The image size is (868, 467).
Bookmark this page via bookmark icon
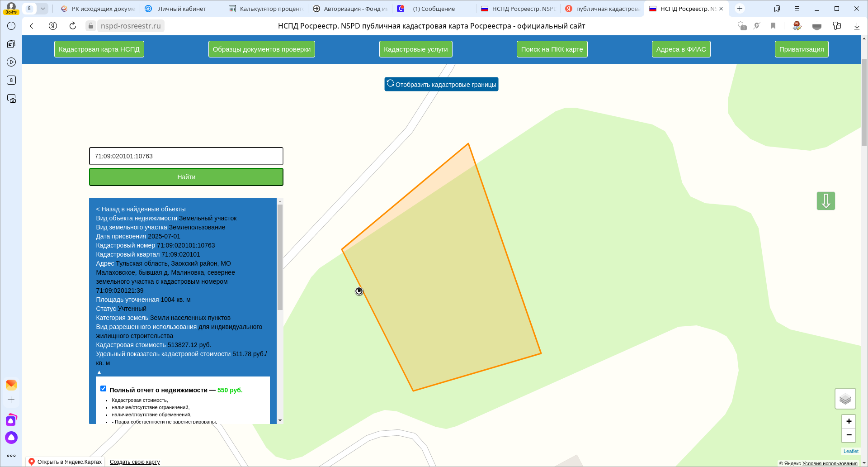(773, 26)
